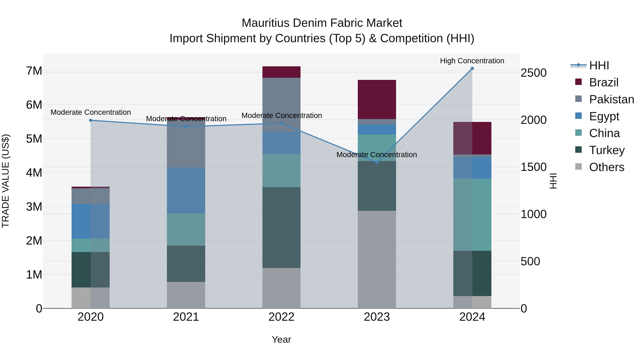The height and width of the screenshot is (362, 644).
Task: Click the 'High Concentration' annotation label
Action: coord(472,61)
